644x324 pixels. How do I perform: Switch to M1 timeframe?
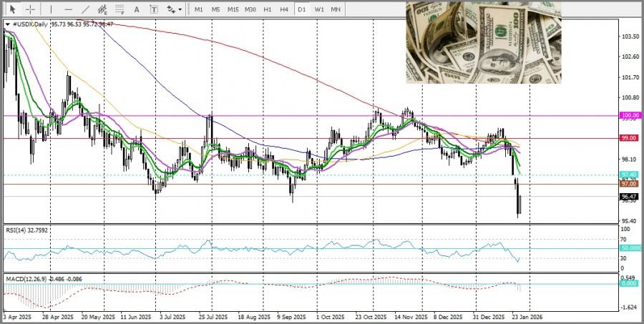point(199,10)
